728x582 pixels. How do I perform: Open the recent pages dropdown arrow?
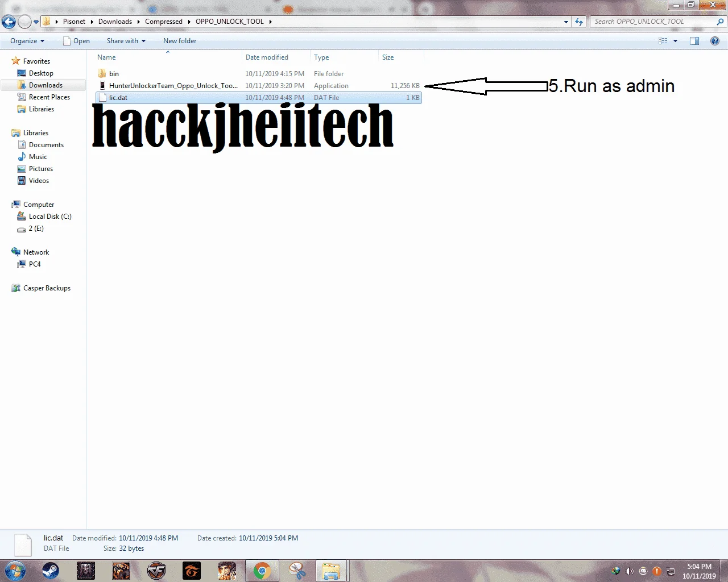pyautogui.click(x=36, y=22)
